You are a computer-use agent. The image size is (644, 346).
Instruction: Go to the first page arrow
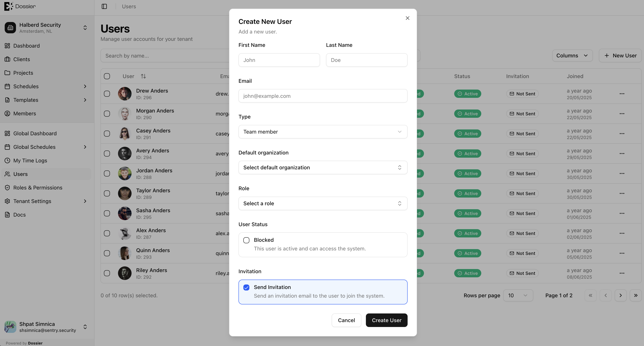[590, 295]
